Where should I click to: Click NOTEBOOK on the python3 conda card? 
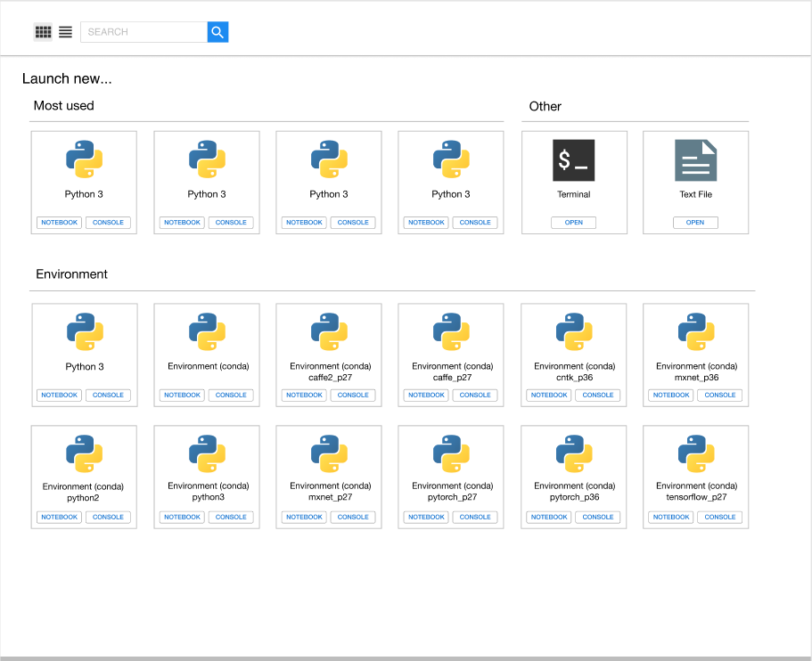pos(183,517)
